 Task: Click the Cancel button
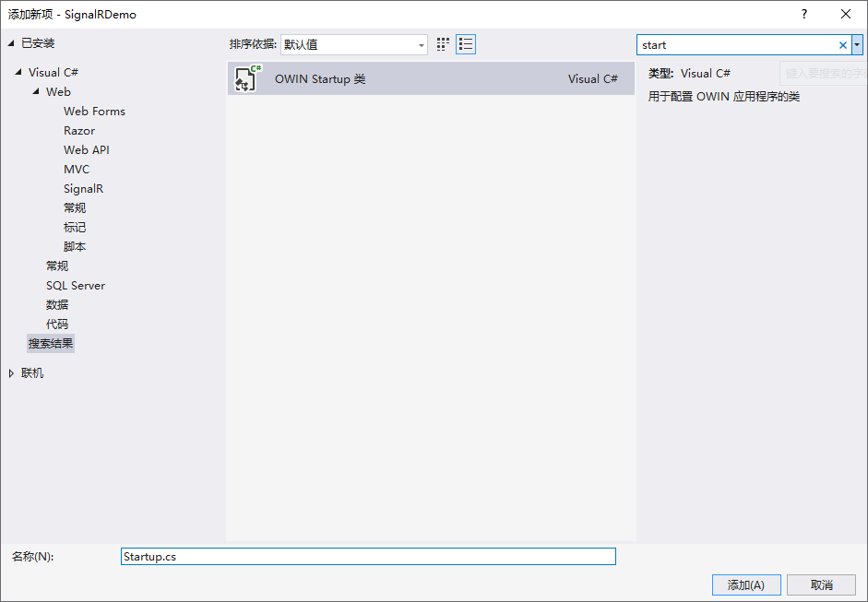pyautogui.click(x=821, y=584)
